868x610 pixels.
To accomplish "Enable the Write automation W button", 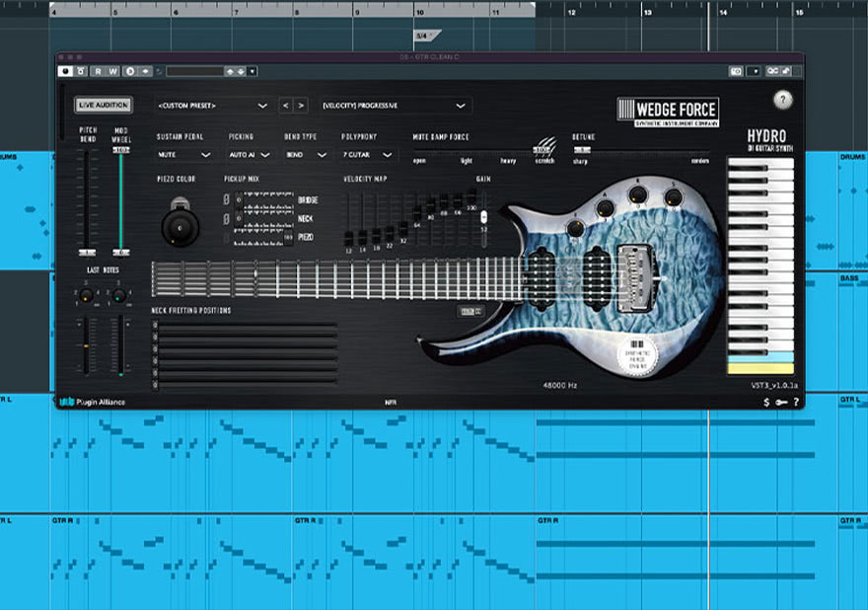I will [112, 71].
